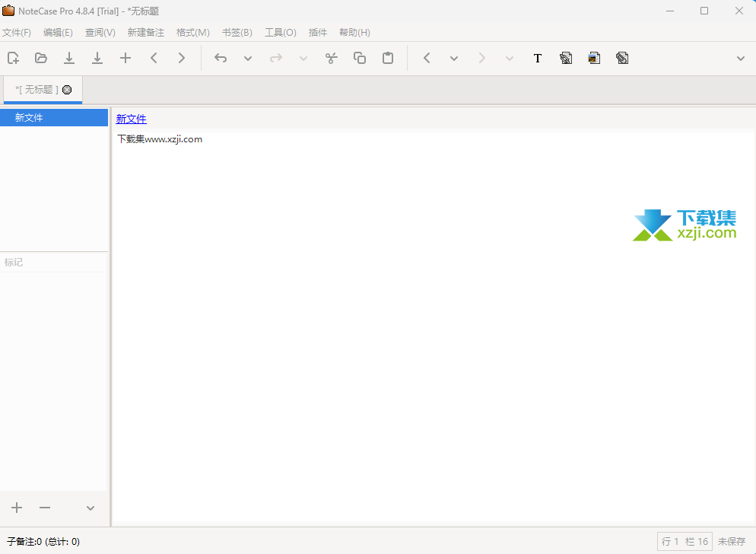Click the right arrow before the undo icon
This screenshot has width=756, height=554.
(x=181, y=58)
